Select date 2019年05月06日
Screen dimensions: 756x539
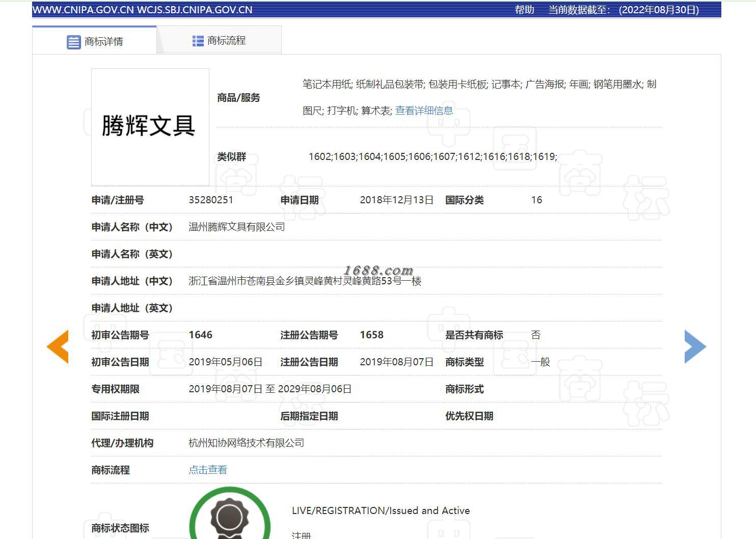pyautogui.click(x=226, y=362)
